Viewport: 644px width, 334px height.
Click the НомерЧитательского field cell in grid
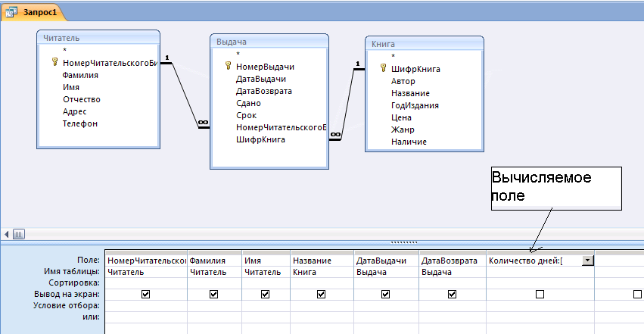[x=146, y=261]
